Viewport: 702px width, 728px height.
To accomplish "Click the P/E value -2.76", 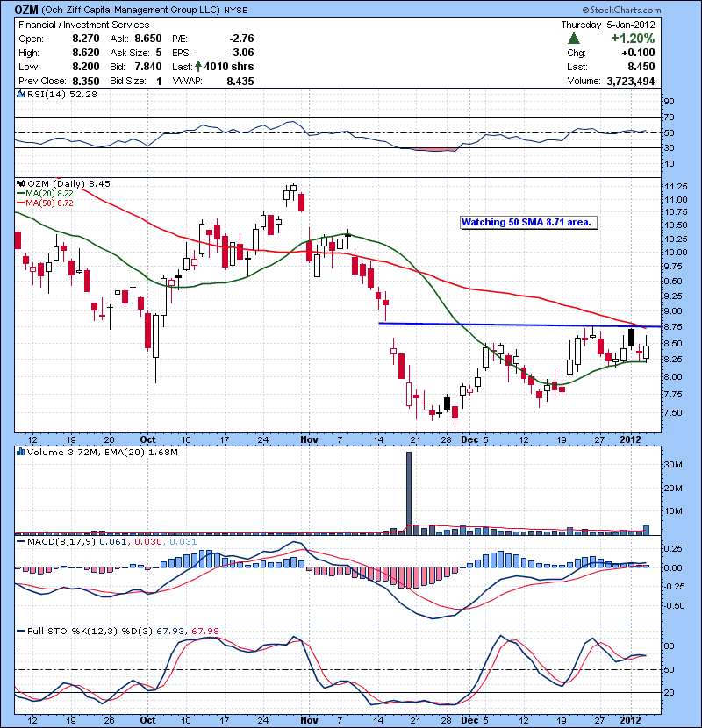I will tap(241, 39).
